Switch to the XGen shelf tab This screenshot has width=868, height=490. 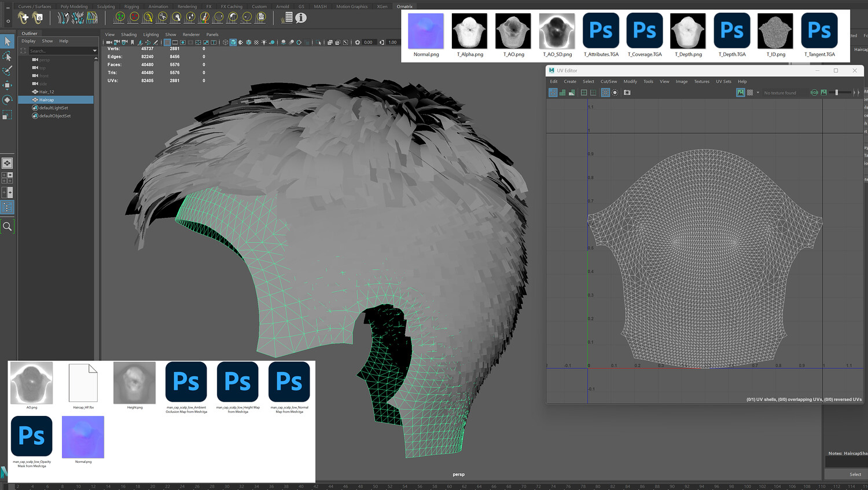click(382, 6)
